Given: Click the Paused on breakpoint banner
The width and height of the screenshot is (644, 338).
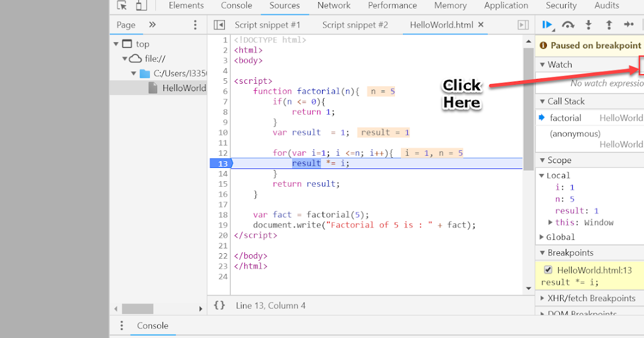Looking at the screenshot, I should tap(590, 46).
